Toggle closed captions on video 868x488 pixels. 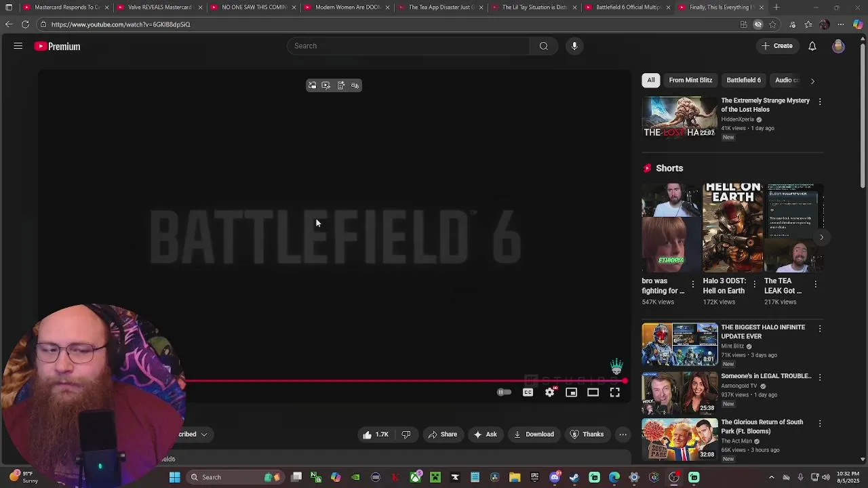point(528,392)
